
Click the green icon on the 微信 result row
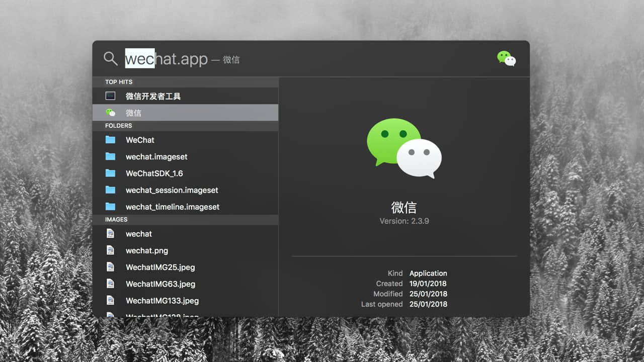pyautogui.click(x=110, y=113)
